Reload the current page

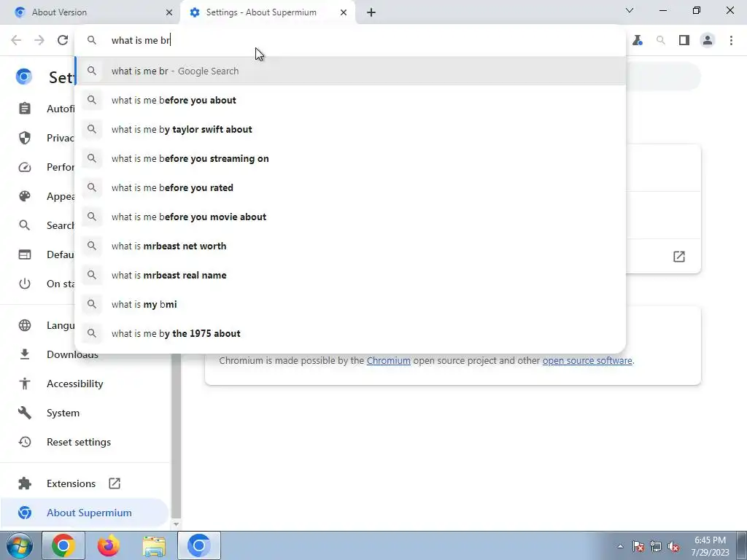(63, 40)
